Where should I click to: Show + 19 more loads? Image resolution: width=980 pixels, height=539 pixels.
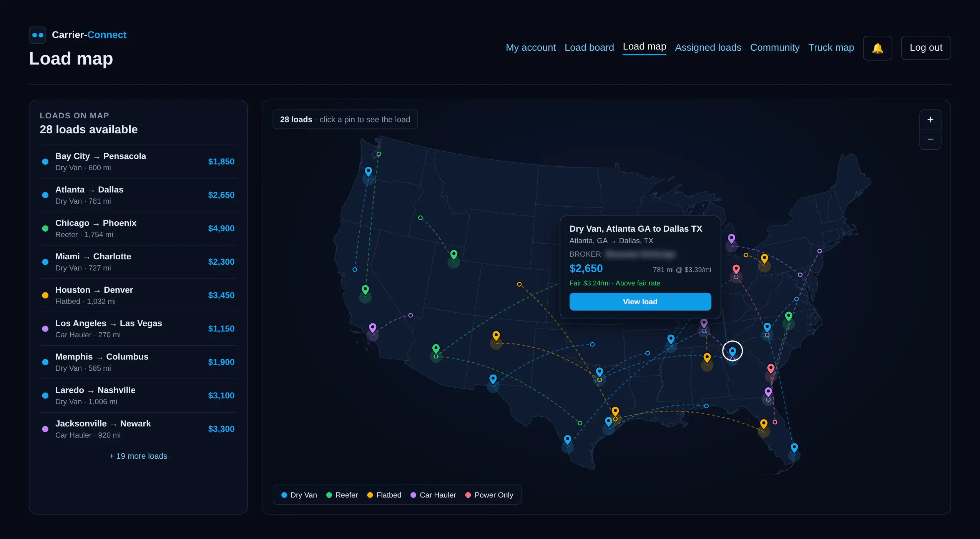pos(138,456)
